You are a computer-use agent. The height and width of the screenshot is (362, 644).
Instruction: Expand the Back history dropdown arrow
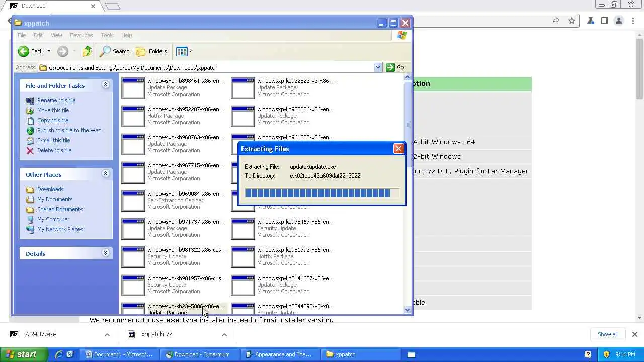click(x=49, y=51)
